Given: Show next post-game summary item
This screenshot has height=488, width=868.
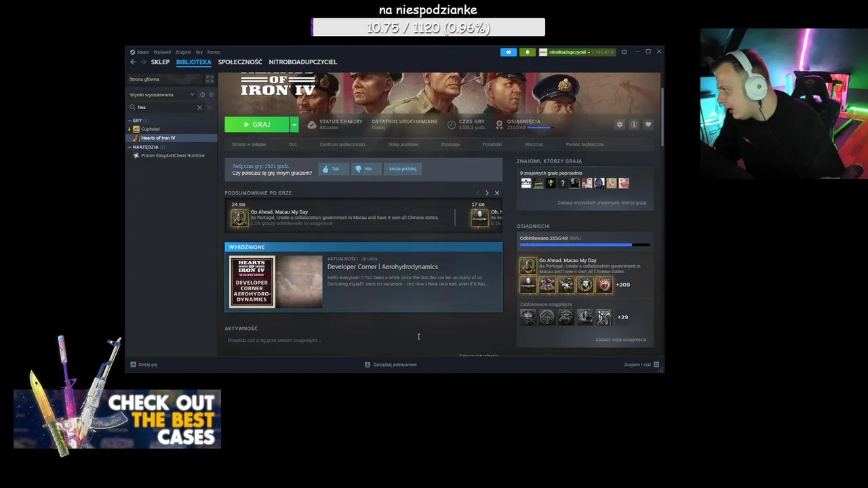Looking at the screenshot, I should 487,193.
